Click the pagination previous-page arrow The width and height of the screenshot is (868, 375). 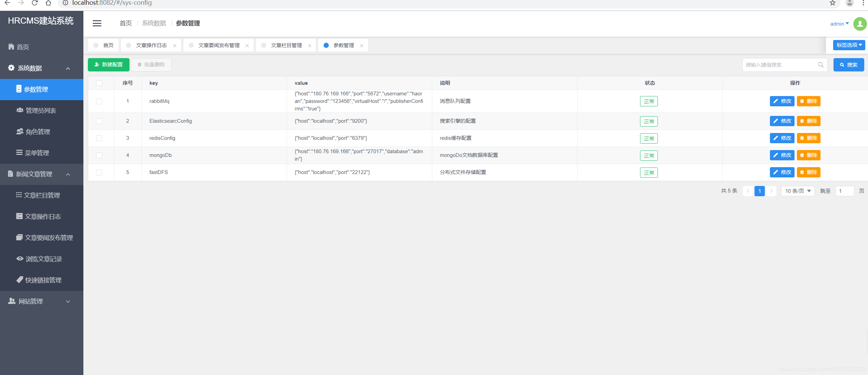click(748, 191)
